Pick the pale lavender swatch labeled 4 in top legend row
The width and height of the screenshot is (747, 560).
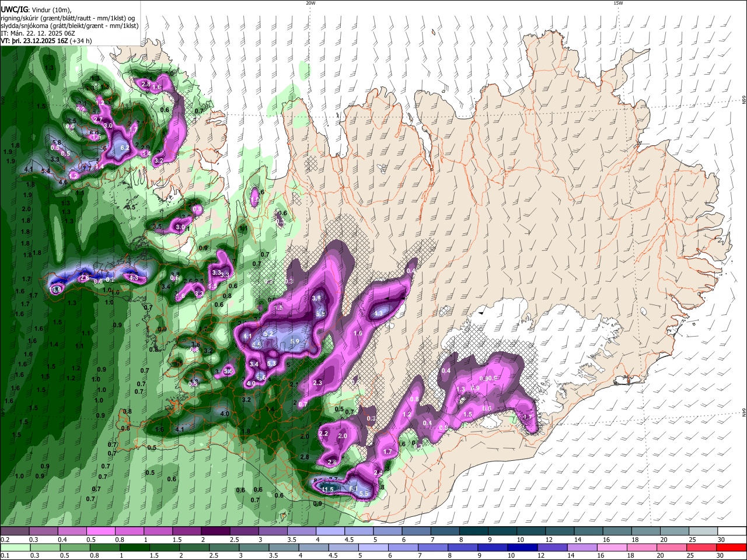(x=329, y=531)
